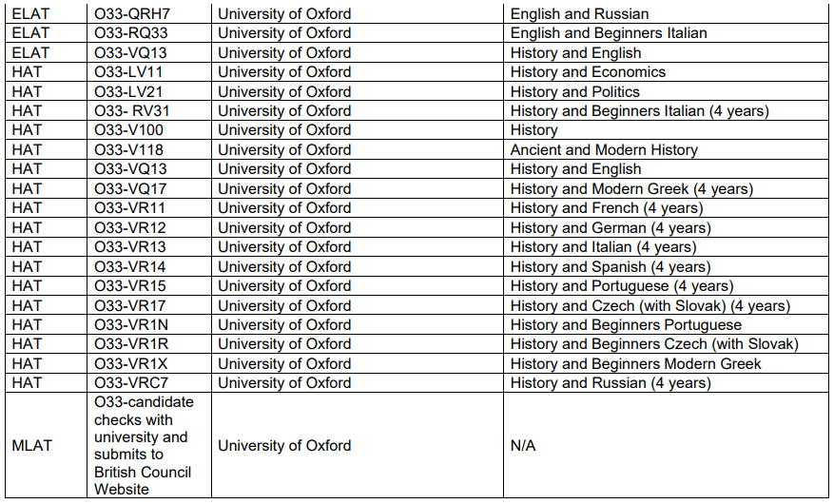Select the History and Politics course name
834x504 pixels.
click(x=574, y=91)
